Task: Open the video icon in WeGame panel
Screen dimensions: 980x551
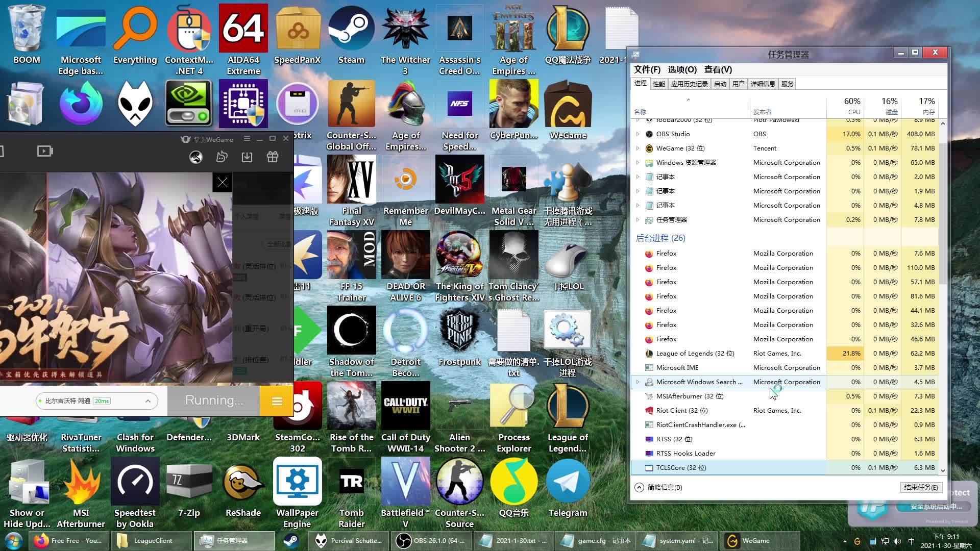Action: click(x=45, y=151)
